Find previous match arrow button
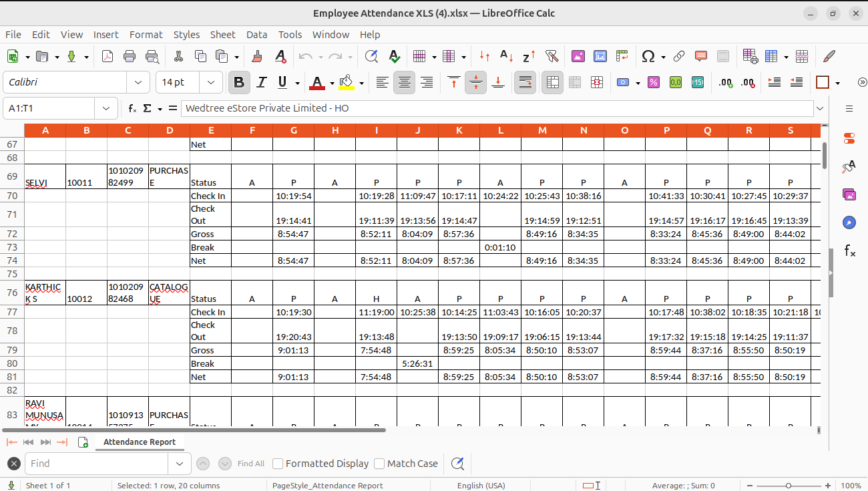868x491 pixels. point(203,464)
